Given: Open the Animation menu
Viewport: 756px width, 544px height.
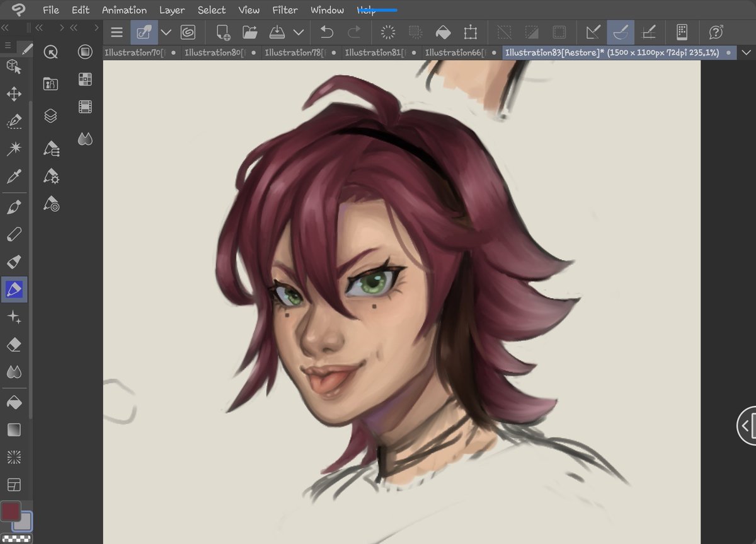Looking at the screenshot, I should (x=125, y=10).
